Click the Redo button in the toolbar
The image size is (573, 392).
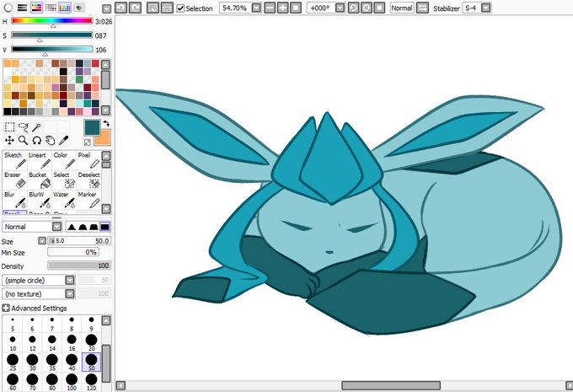[135, 8]
